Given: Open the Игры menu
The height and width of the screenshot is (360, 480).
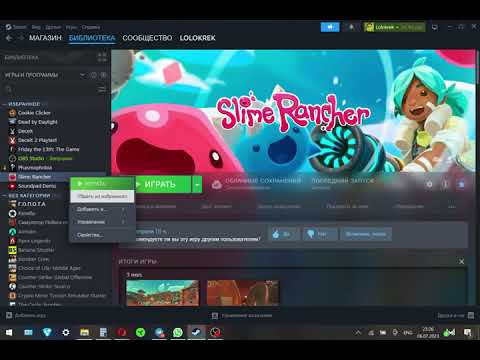Looking at the screenshot, I should [71, 27].
